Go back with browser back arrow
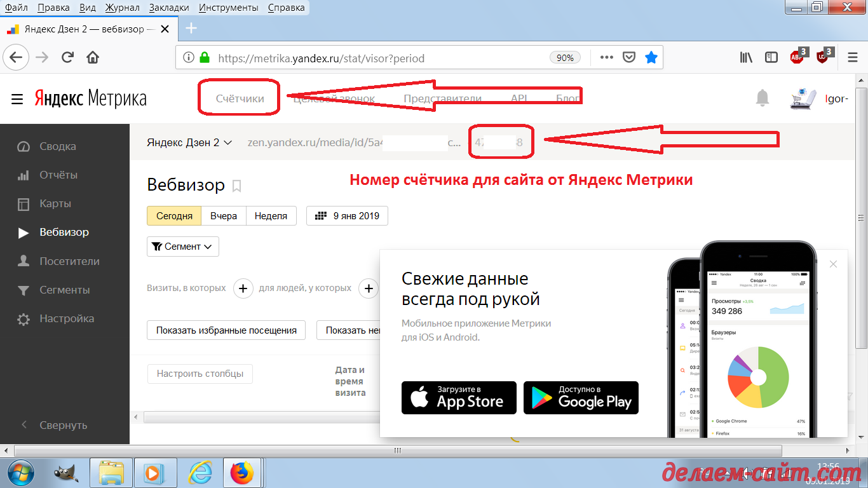This screenshot has width=868, height=488. (x=15, y=57)
